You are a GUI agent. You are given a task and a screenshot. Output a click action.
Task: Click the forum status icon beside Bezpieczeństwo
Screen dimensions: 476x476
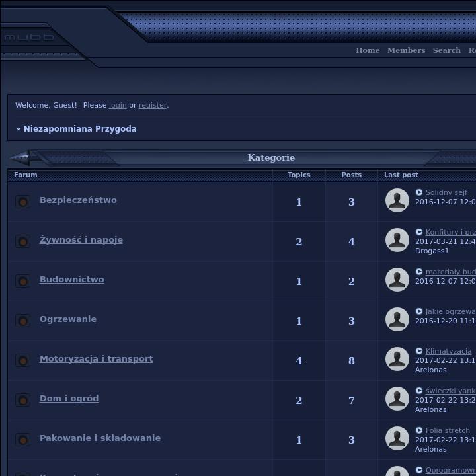point(22,202)
